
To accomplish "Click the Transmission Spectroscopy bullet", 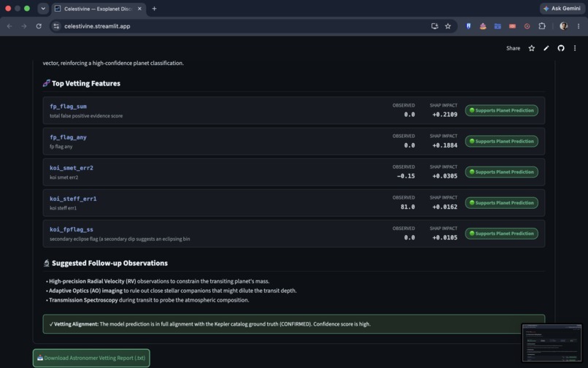I will [147, 300].
